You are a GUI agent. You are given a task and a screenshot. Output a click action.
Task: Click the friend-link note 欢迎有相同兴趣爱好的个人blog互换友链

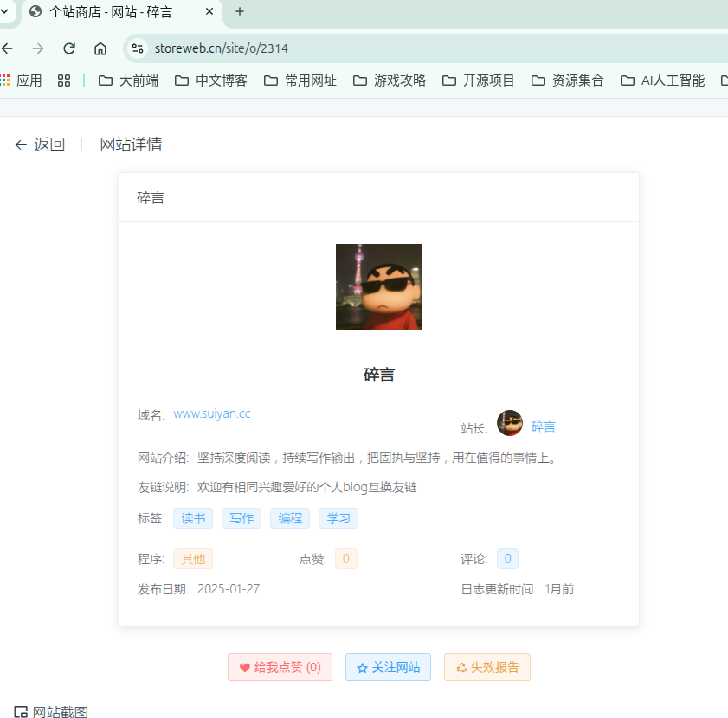(x=307, y=487)
